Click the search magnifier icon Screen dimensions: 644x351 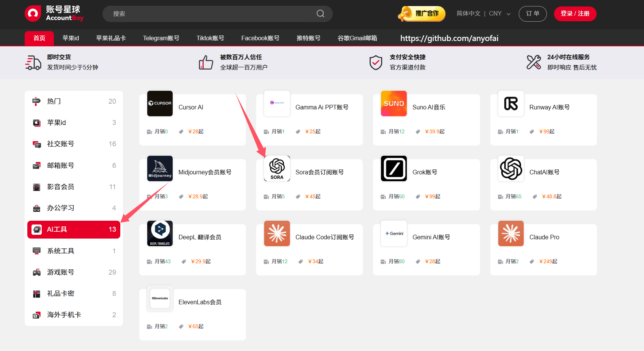[320, 13]
